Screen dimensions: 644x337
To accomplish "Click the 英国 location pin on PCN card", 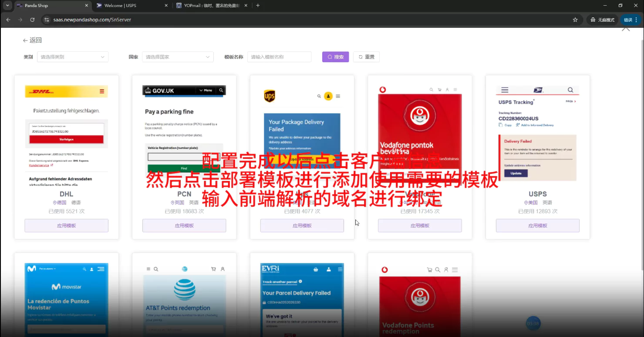I will [x=173, y=203].
